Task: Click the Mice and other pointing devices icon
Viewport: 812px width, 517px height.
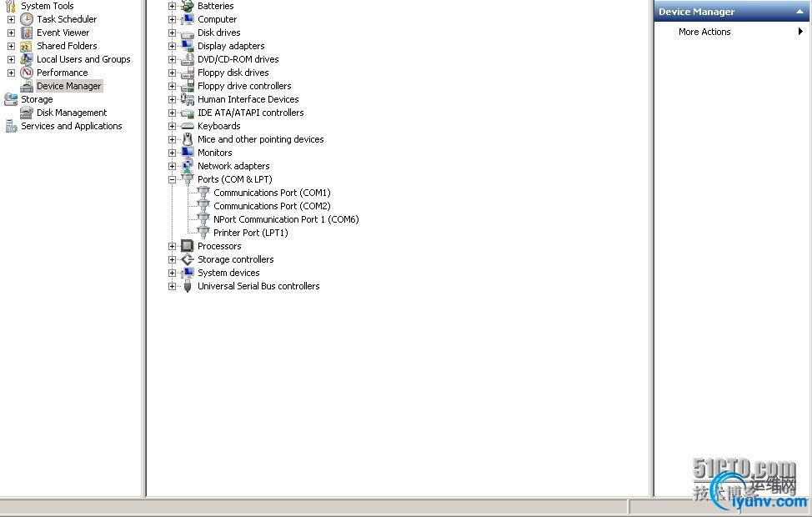Action: [188, 140]
